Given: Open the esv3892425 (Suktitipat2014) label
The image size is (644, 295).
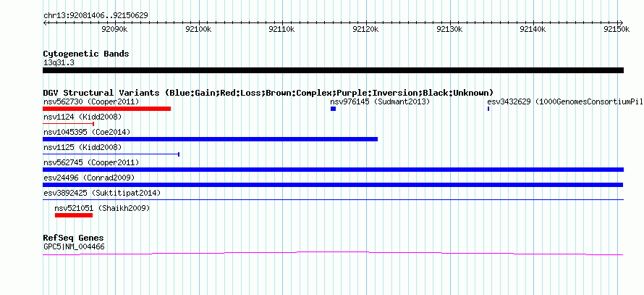Looking at the screenshot, I should pyautogui.click(x=102, y=193).
